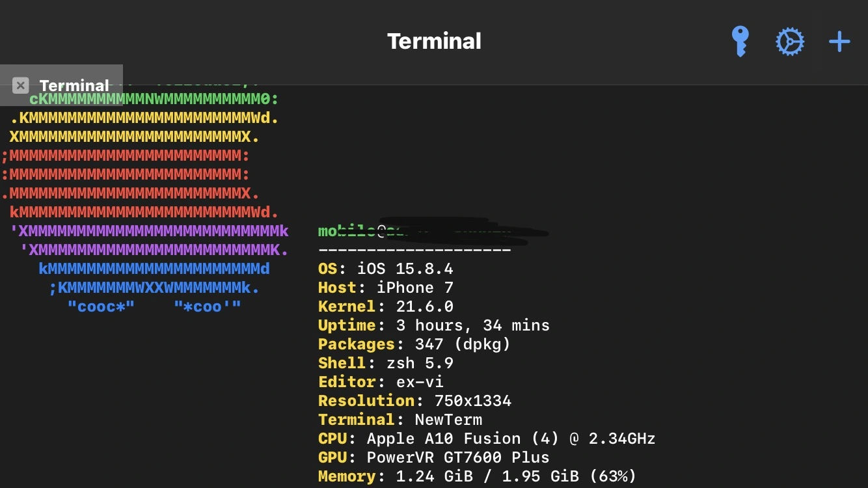Tap the Host line reading iPhone 7
Screen dimensions: 868x488
click(x=385, y=288)
